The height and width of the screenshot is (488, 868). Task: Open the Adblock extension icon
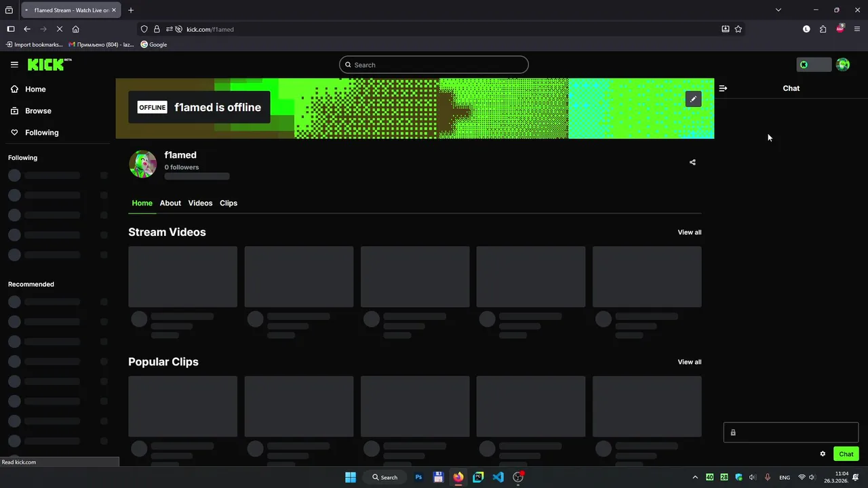tap(840, 28)
